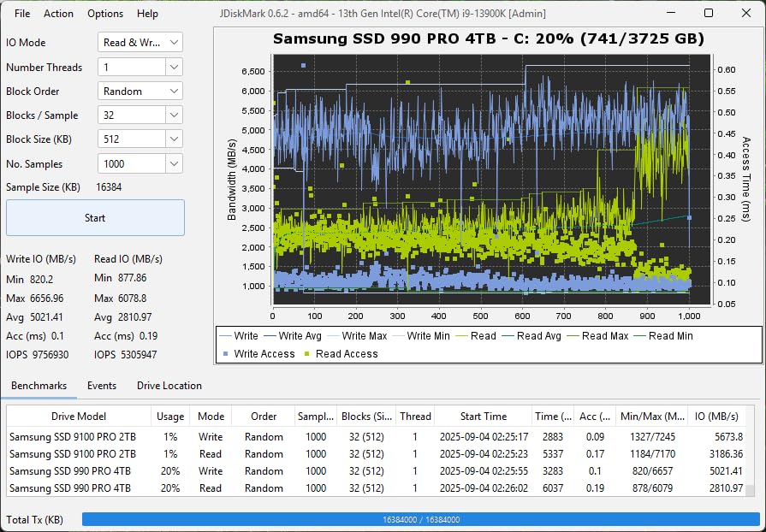Open the File menu
This screenshot has width=766, height=532.
click(x=22, y=14)
